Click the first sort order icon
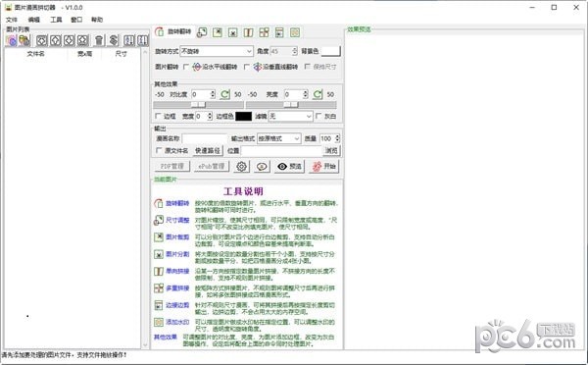This screenshot has height=365, width=588. pyautogui.click(x=129, y=40)
